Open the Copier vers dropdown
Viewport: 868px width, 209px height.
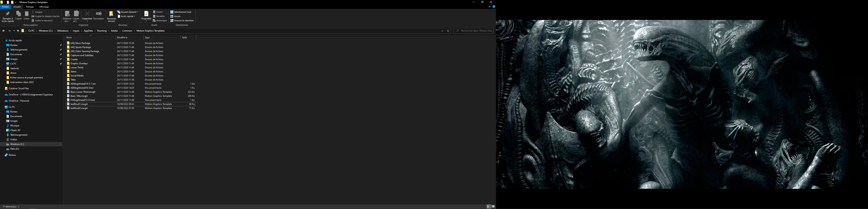(x=76, y=16)
